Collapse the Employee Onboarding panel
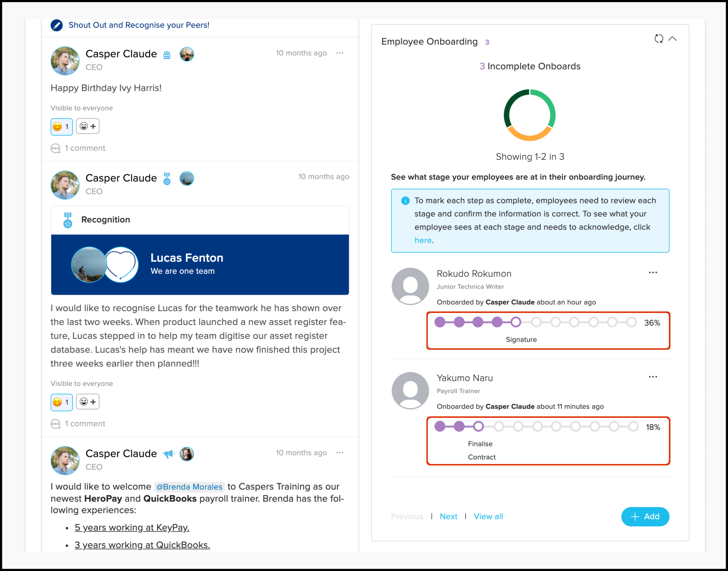 pos(672,39)
